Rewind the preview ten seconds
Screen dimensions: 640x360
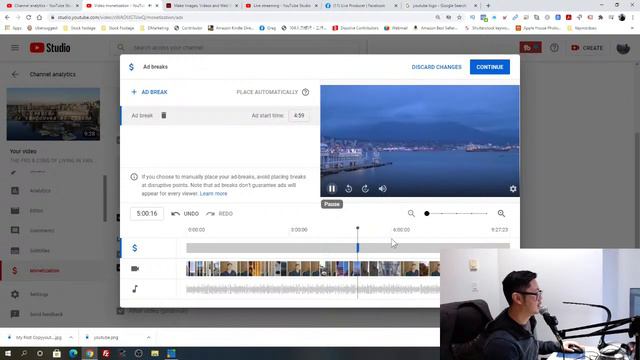[x=349, y=189]
